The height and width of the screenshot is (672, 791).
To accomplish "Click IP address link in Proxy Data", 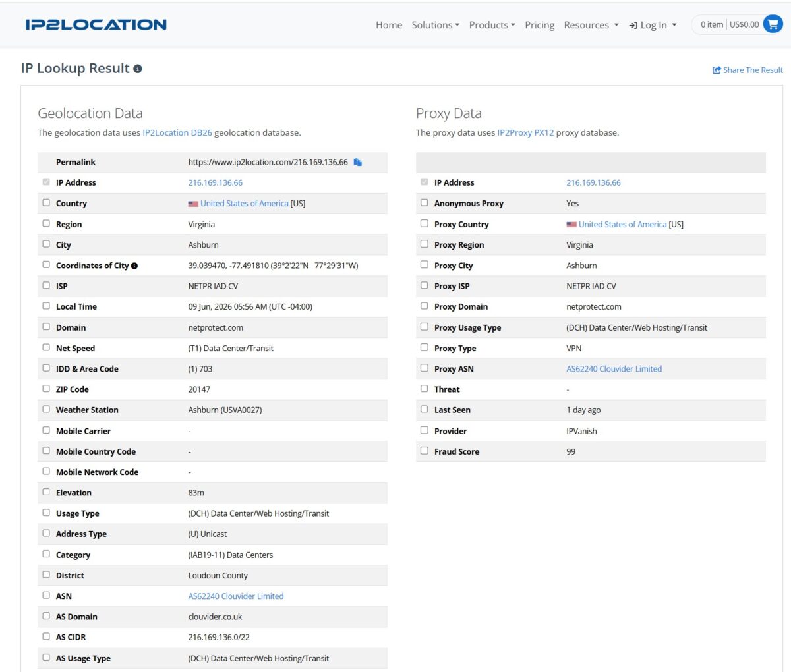I will click(x=593, y=182).
